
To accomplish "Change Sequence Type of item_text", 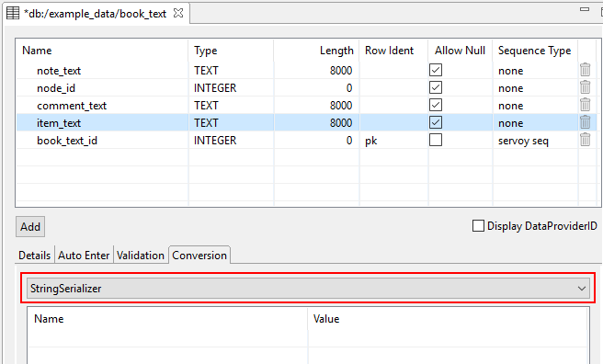I will pyautogui.click(x=511, y=123).
